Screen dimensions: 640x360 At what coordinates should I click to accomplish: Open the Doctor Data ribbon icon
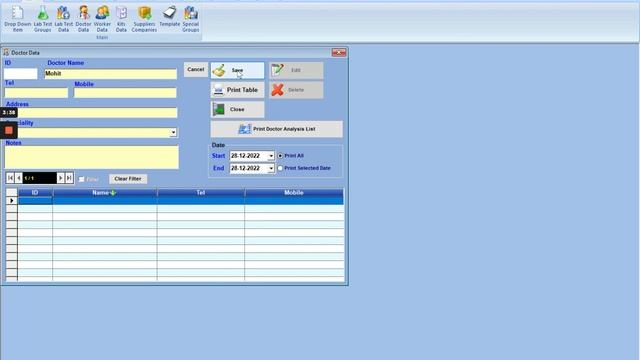83,19
